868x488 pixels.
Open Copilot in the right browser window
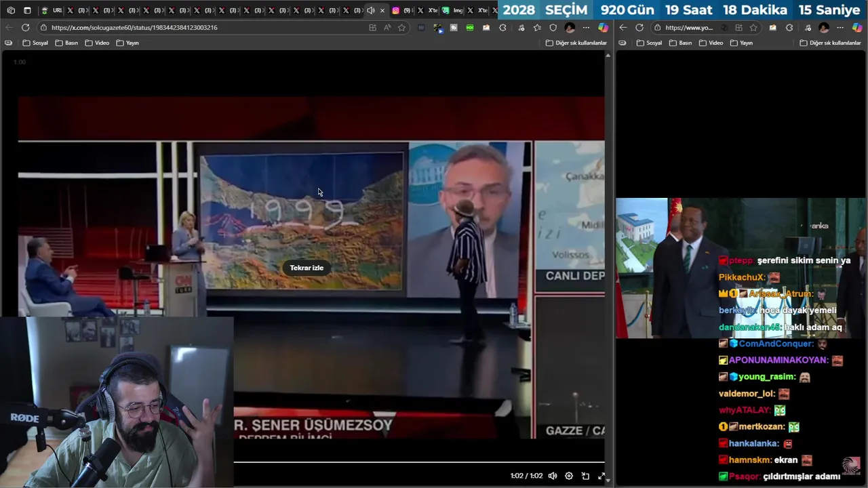(x=856, y=28)
